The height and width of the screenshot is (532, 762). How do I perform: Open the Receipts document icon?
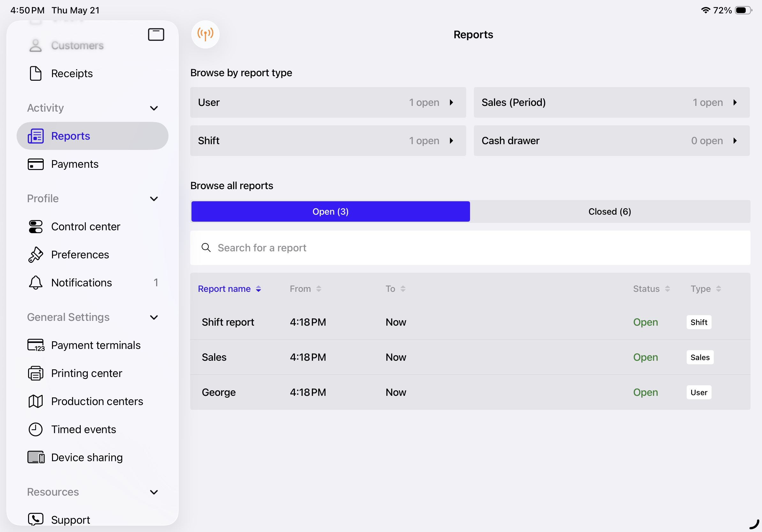35,73
